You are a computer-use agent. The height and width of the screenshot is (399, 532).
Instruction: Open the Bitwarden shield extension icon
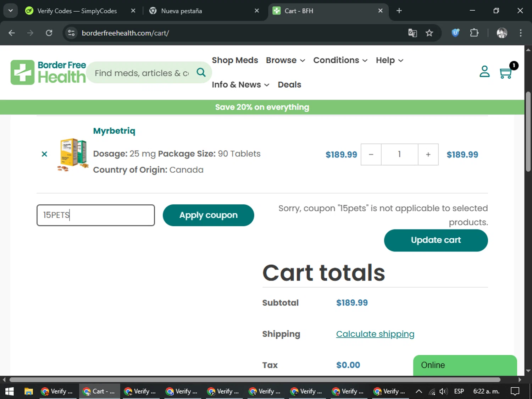click(x=455, y=33)
